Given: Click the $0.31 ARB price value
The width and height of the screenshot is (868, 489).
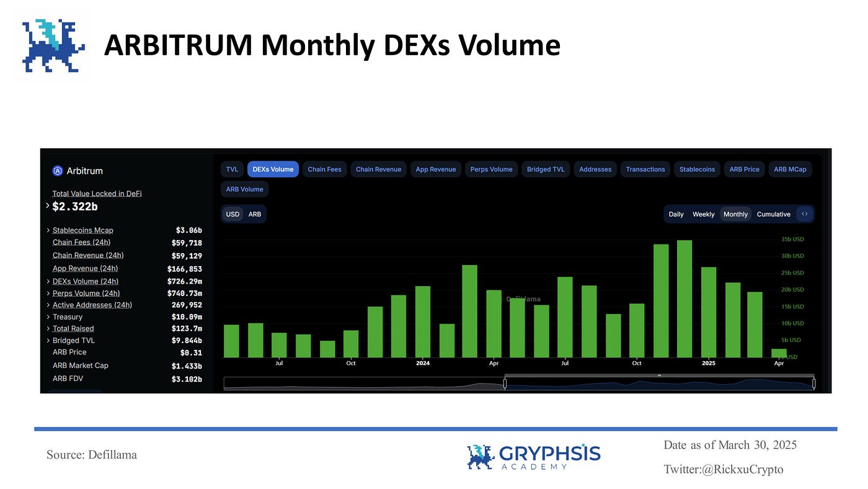Looking at the screenshot, I should tap(191, 352).
